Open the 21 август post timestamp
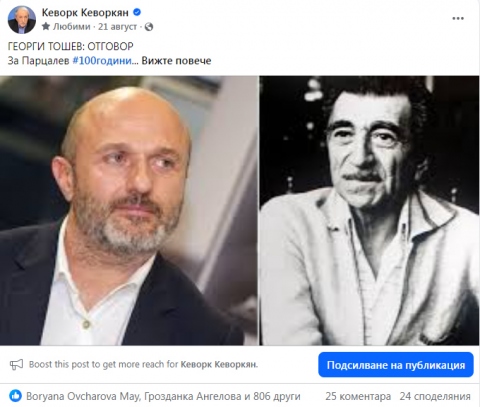 [x=117, y=27]
